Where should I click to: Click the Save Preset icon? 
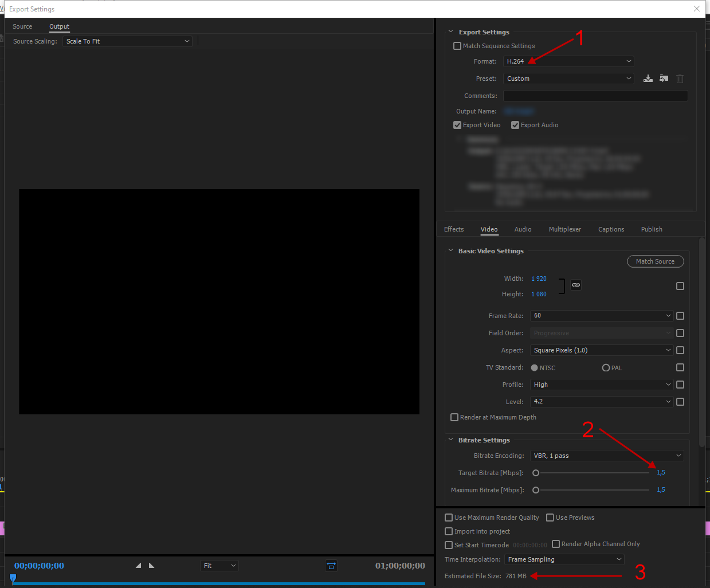click(x=648, y=79)
